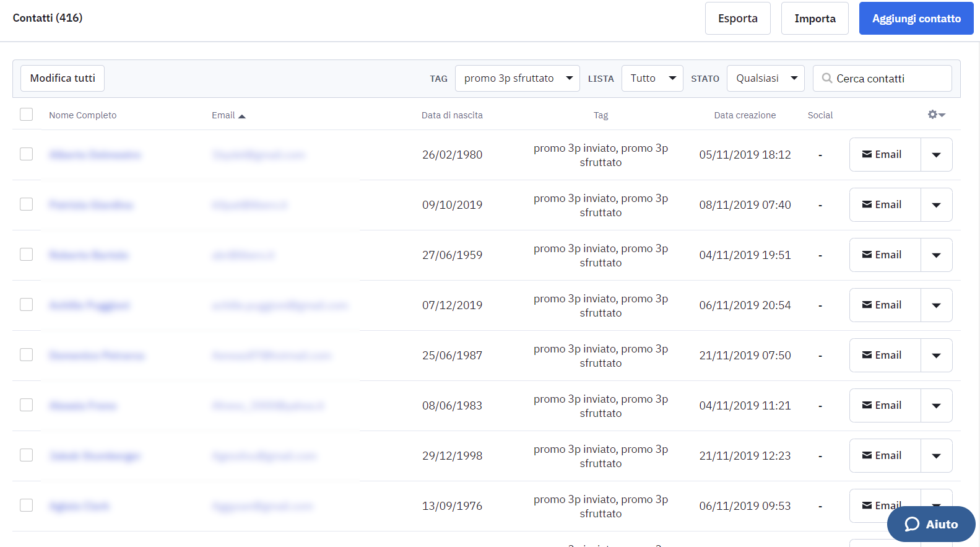Click the Esporta button
Viewport: 980px width, 547px height.
coord(738,19)
